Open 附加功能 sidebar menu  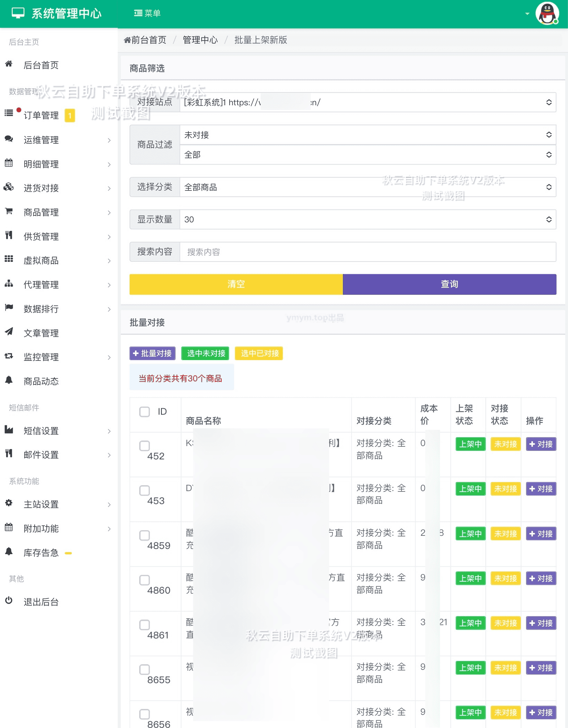point(59,529)
